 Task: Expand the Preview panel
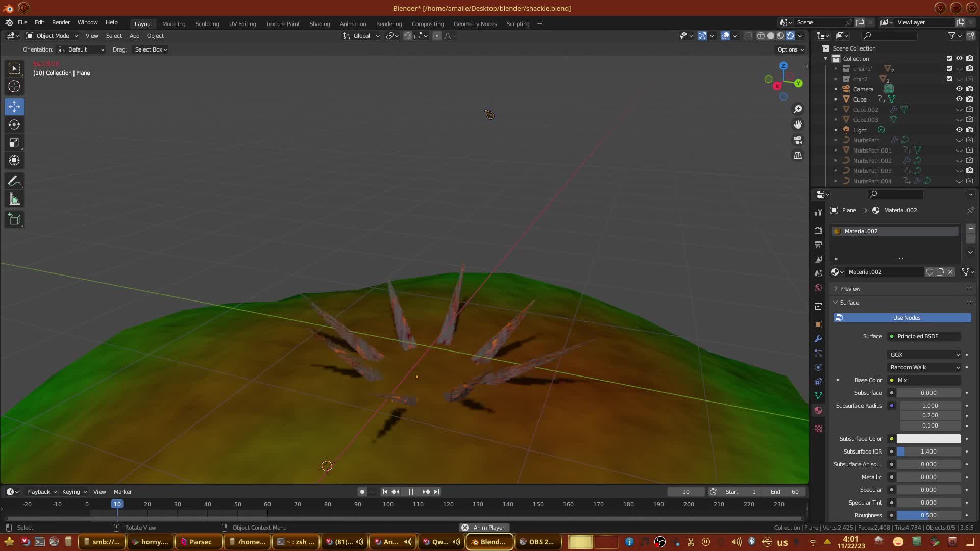850,289
